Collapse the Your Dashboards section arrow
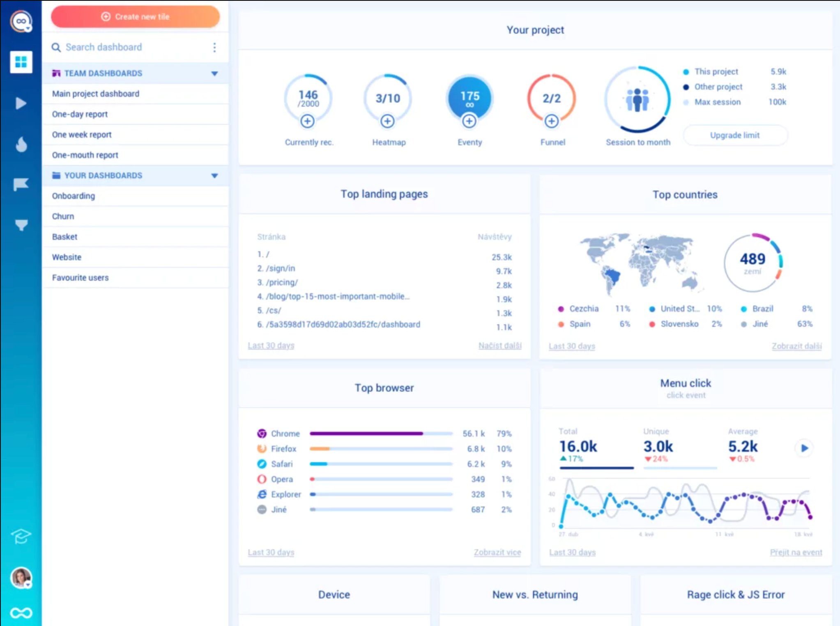The width and height of the screenshot is (840, 626). coord(214,176)
